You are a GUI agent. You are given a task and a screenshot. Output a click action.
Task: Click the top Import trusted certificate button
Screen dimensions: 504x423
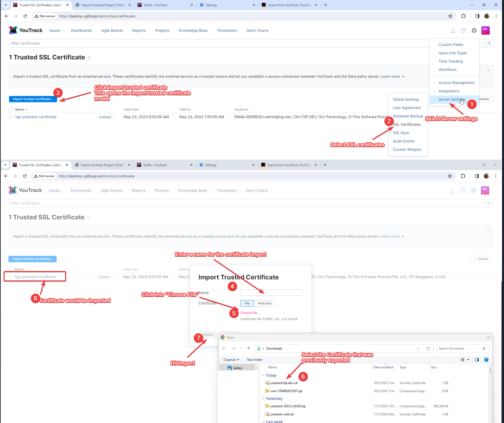[33, 99]
